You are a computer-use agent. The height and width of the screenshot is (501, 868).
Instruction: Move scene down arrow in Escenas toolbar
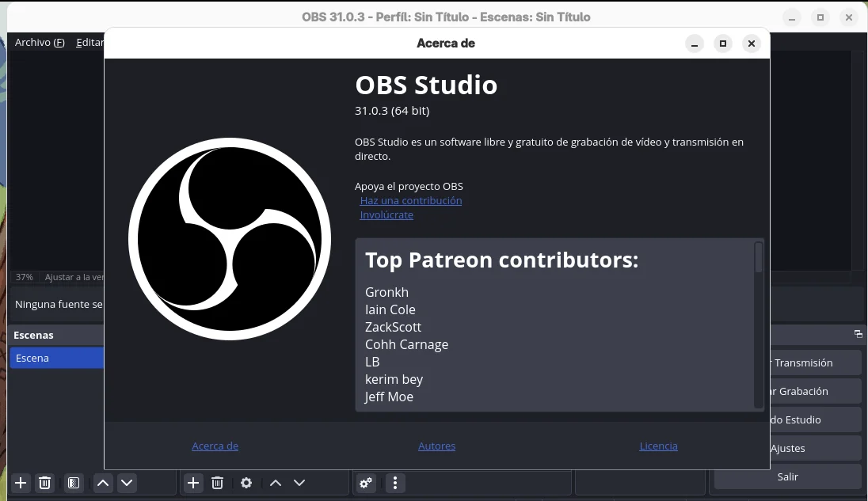click(127, 483)
